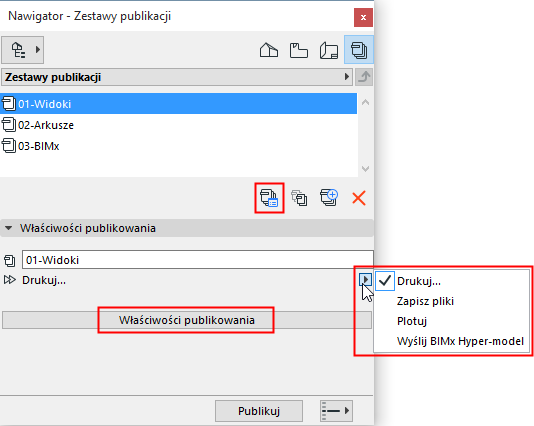Click list scrollbar down arrow

(365, 169)
